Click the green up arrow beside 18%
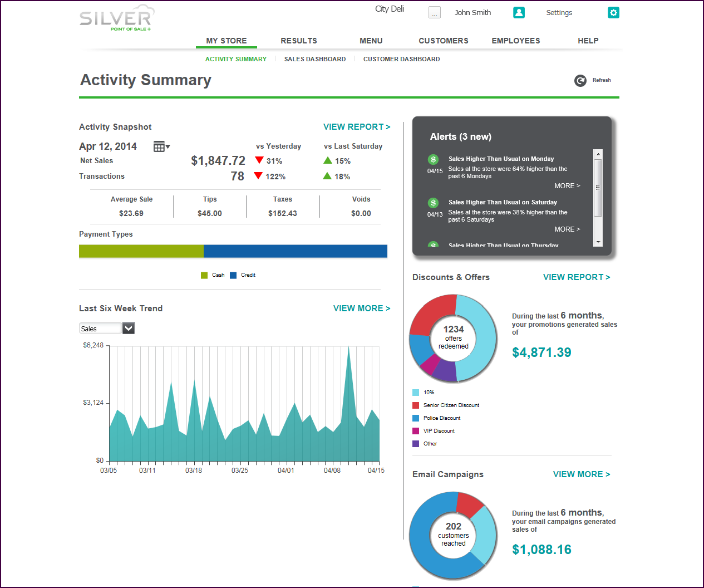Screen dimensions: 704x588 [x=327, y=176]
